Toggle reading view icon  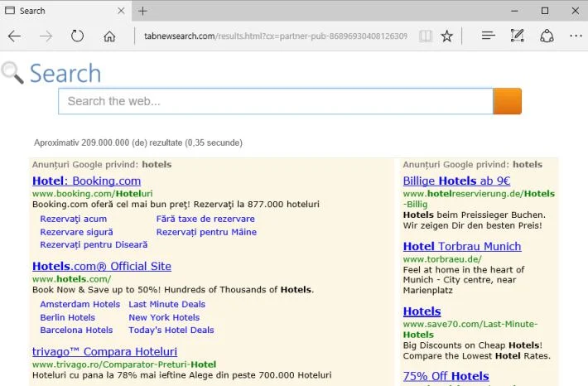[x=426, y=36]
